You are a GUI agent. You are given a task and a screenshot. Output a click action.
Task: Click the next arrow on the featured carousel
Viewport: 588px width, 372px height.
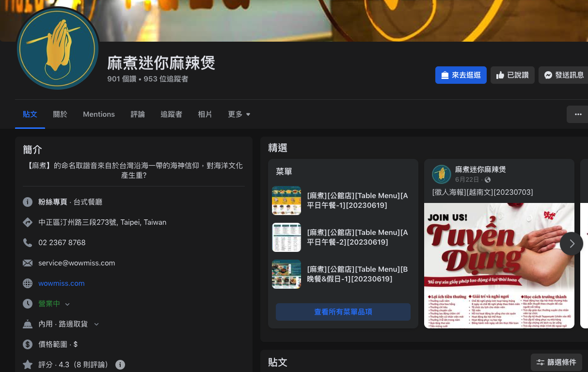[572, 244]
